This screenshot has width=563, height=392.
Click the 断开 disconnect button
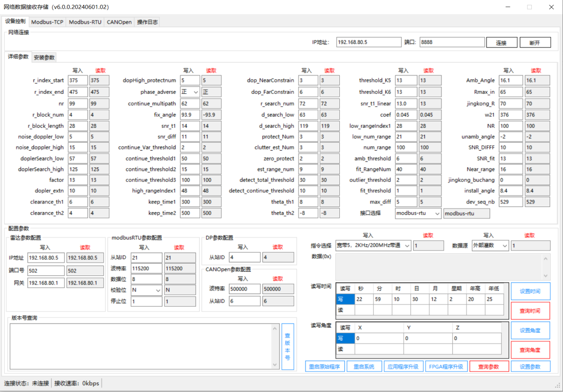coord(535,43)
